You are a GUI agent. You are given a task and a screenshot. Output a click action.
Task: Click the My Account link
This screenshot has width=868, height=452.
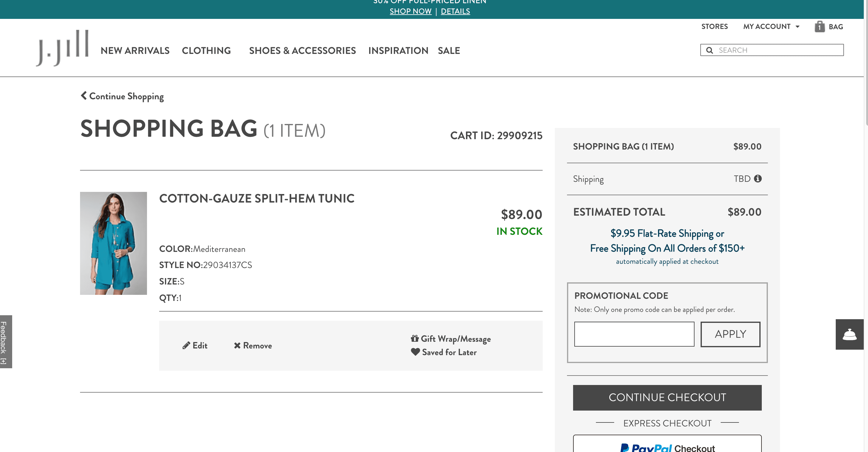click(x=767, y=26)
